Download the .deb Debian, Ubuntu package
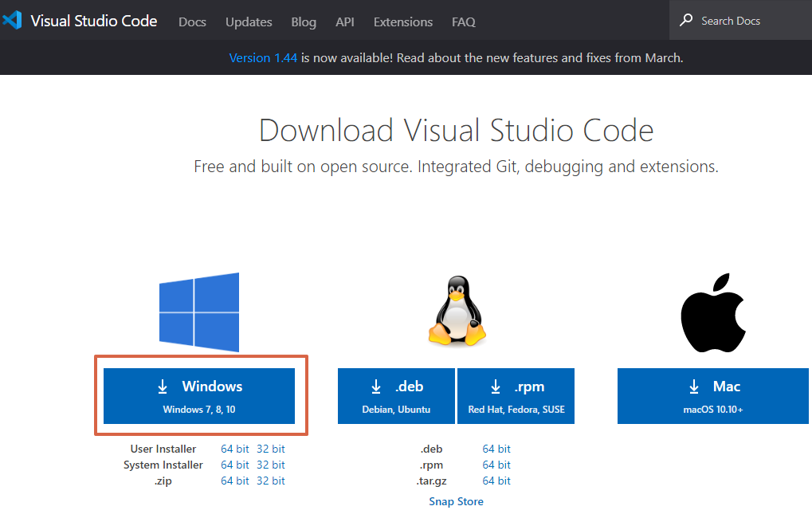This screenshot has width=812, height=518. click(396, 396)
